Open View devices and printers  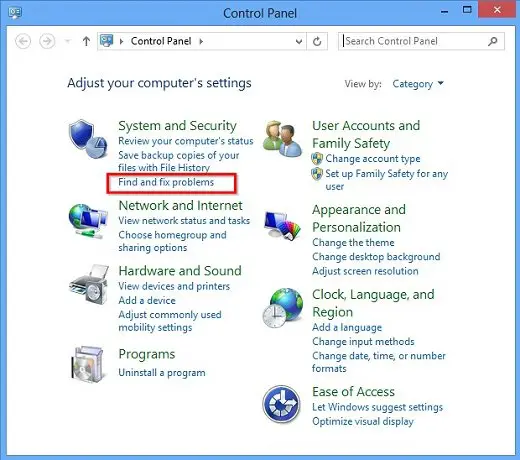point(174,286)
